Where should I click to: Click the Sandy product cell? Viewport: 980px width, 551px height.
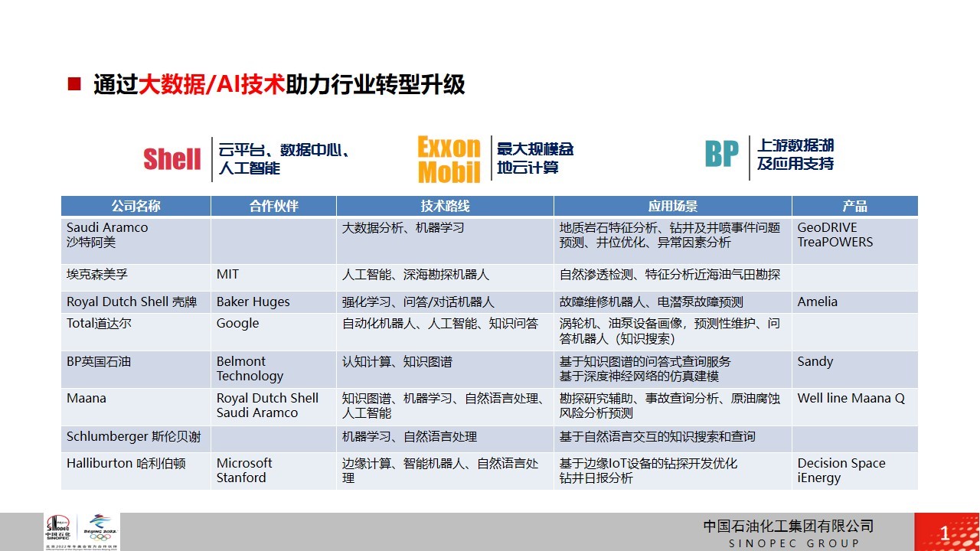(855, 370)
